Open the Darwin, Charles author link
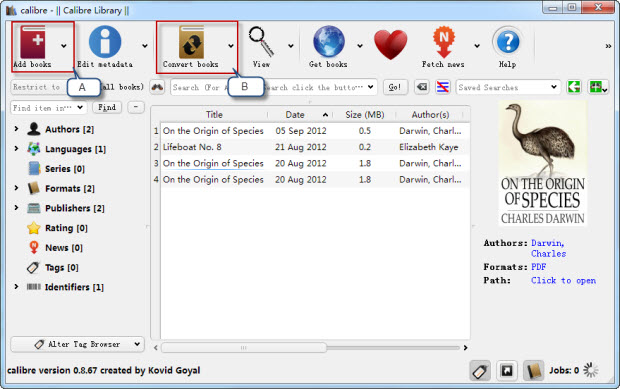The width and height of the screenshot is (620, 389). (548, 248)
